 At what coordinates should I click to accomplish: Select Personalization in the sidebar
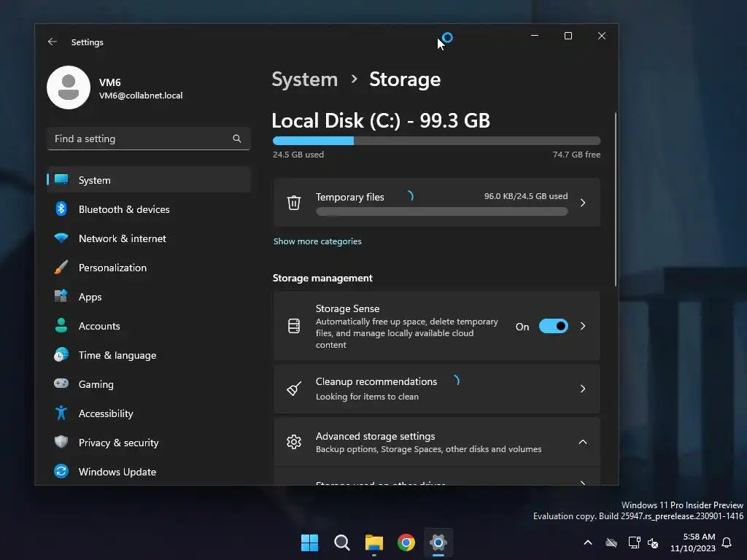[149, 268]
